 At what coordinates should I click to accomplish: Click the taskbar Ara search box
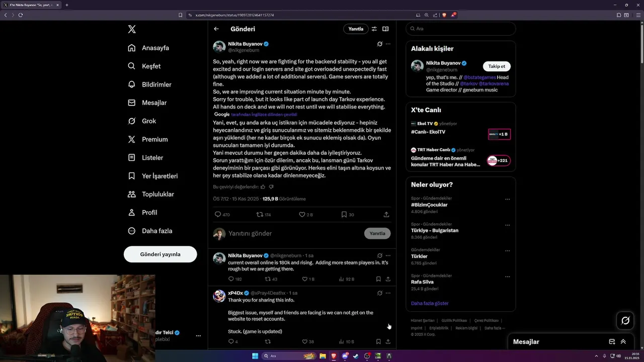coord(288,356)
